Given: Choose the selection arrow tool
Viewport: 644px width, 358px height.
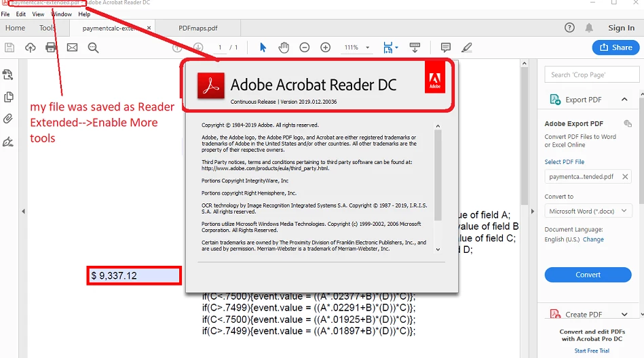Looking at the screenshot, I should [x=263, y=47].
